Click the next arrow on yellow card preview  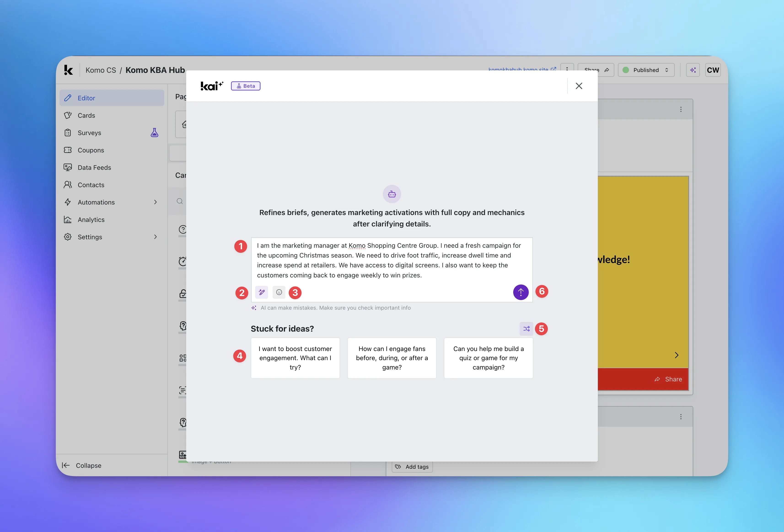tap(676, 355)
